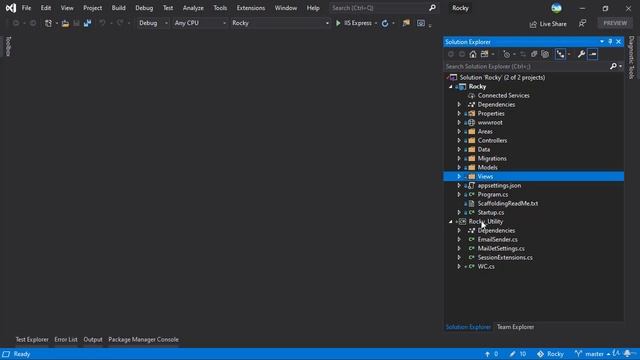Click the user account avatar icon

pos(556,8)
